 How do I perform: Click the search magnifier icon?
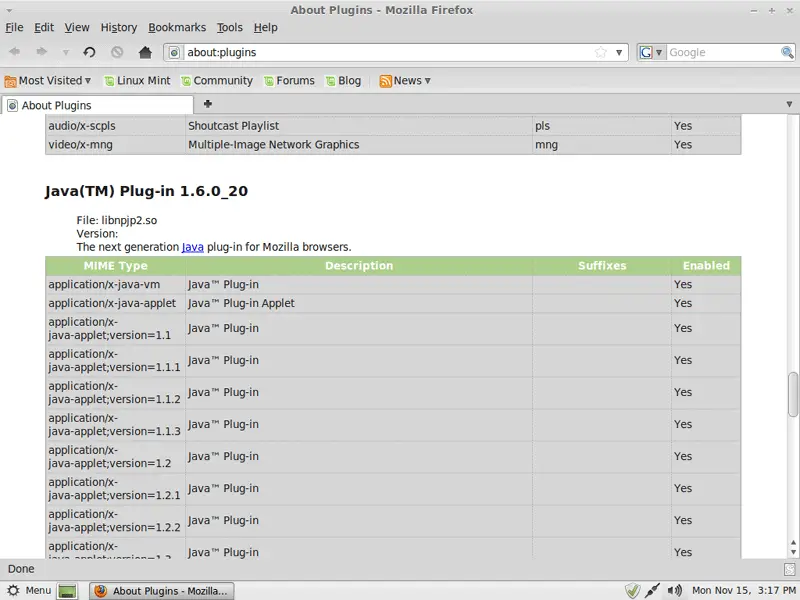click(x=787, y=52)
